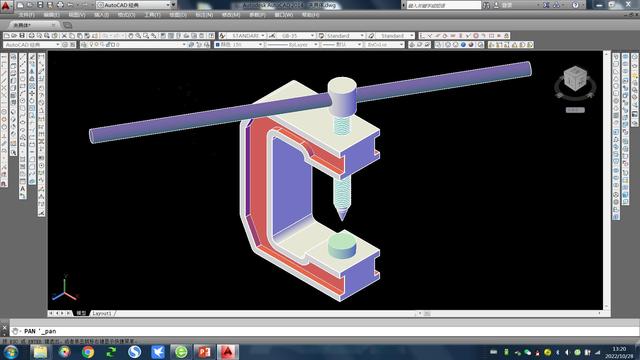Click the realistic visual style sphere icon
The width and height of the screenshot is (640, 360).
click(463, 44)
